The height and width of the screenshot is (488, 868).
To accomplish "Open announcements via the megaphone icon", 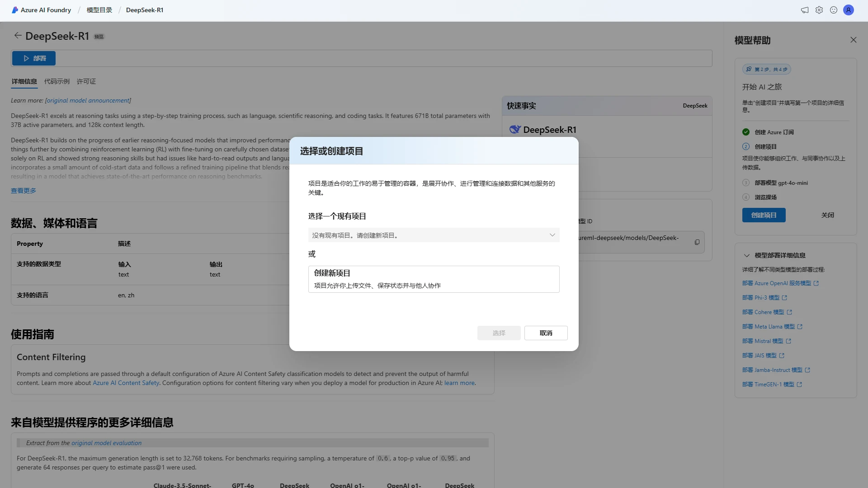I will click(x=804, y=9).
